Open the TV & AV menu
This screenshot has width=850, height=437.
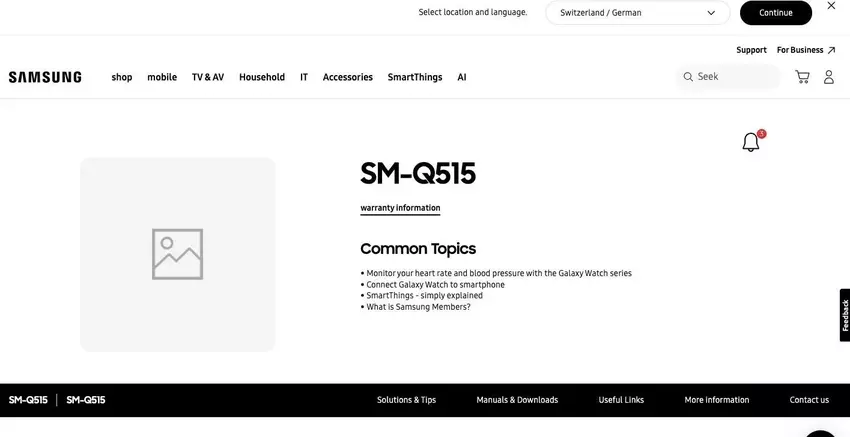coord(208,77)
